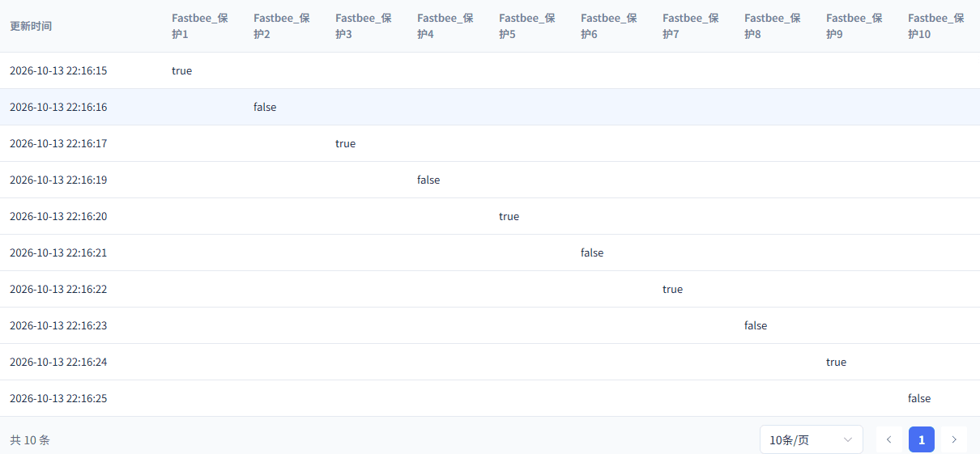Click the true value under Fastbee_保护3
Screen dimensions: 980x454
(345, 143)
